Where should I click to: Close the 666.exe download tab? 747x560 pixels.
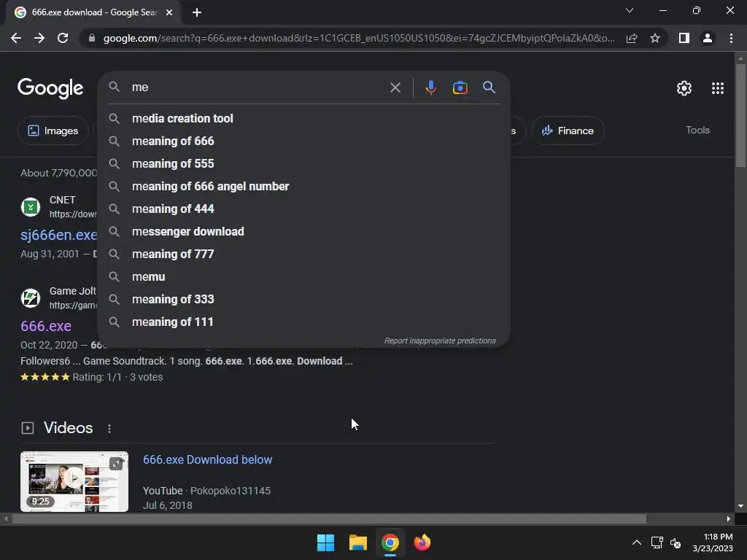[x=169, y=12]
